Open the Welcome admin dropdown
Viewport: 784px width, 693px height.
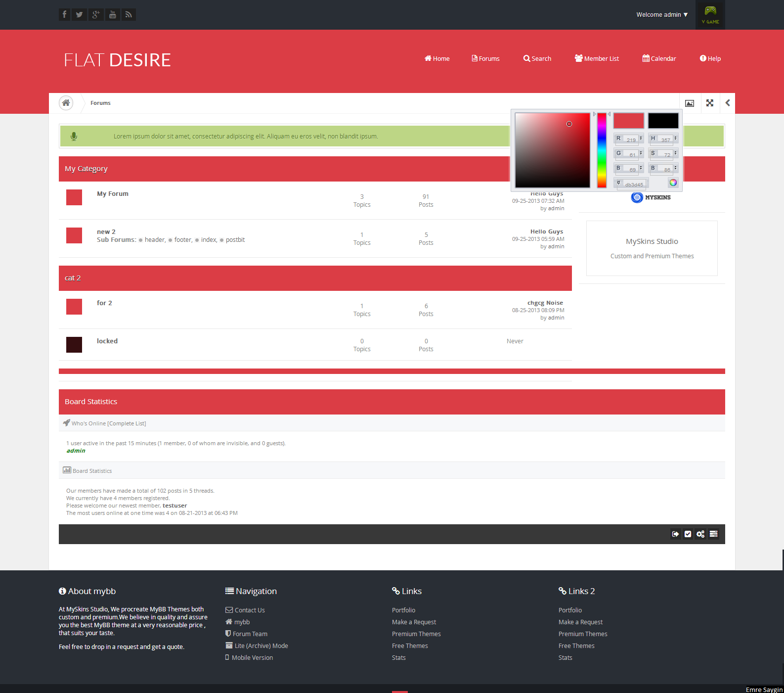click(x=662, y=15)
